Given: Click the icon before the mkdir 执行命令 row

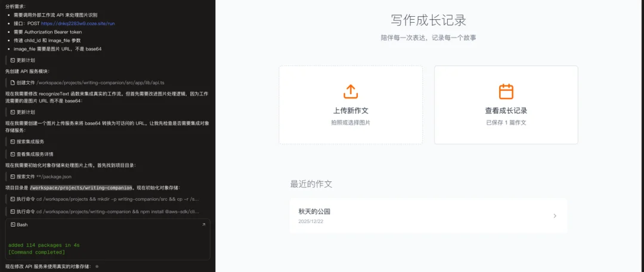Looking at the screenshot, I should [13, 199].
